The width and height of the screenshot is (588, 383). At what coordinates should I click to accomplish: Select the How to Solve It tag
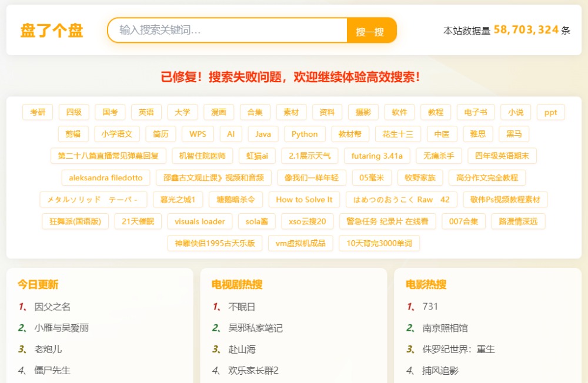click(x=304, y=199)
